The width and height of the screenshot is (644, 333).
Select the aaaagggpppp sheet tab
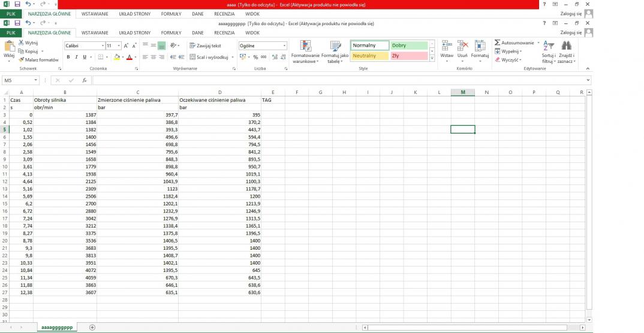tap(57, 327)
